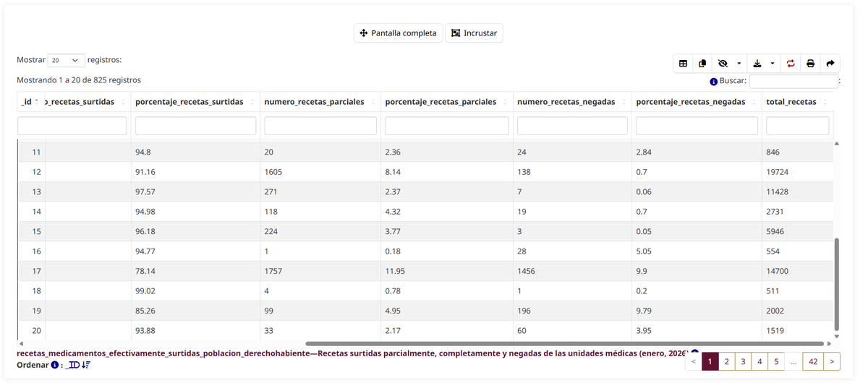Image resolution: width=868 pixels, height=388 pixels.
Task: Select cell value 19724 in row 12
Action: click(778, 172)
